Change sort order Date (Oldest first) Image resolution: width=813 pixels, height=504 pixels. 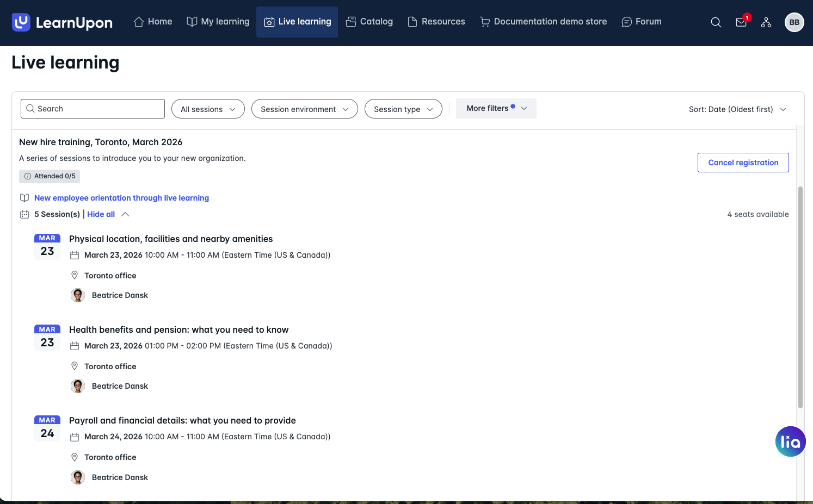pyautogui.click(x=737, y=109)
